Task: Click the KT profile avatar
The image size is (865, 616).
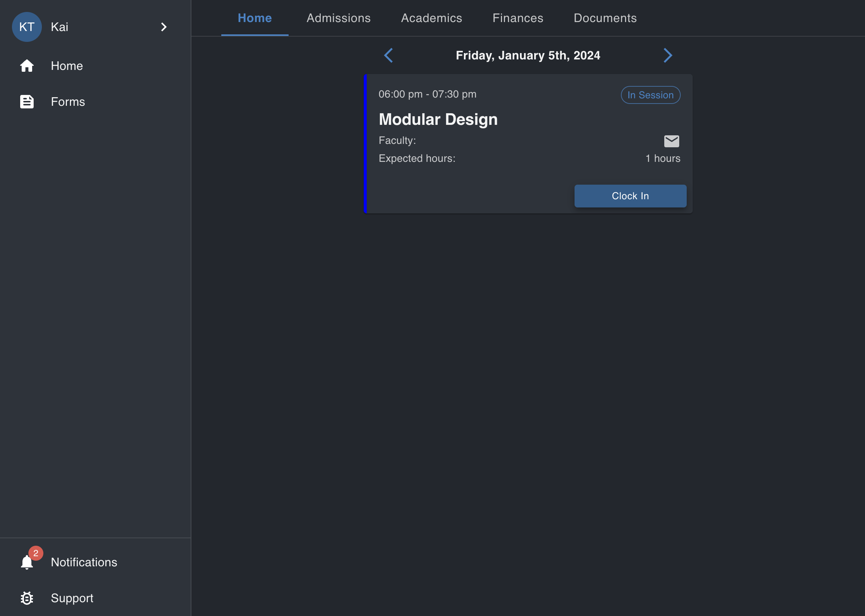Action: [27, 27]
